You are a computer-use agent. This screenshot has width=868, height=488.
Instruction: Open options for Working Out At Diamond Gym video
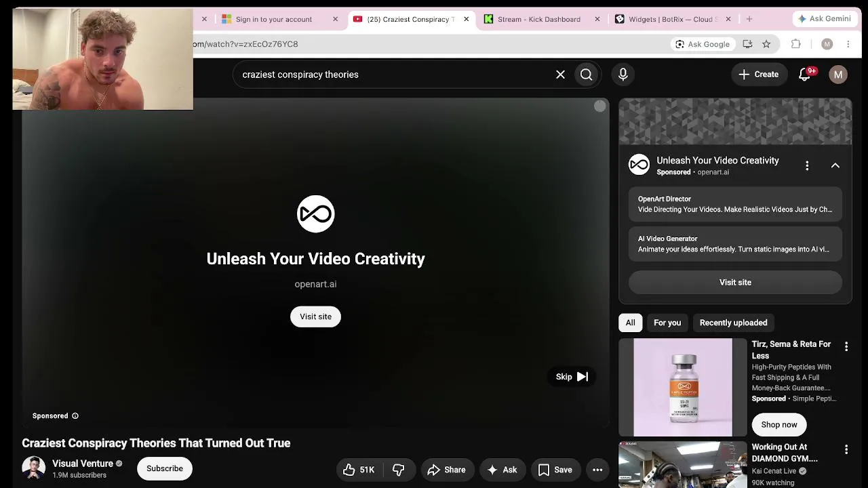point(846,449)
